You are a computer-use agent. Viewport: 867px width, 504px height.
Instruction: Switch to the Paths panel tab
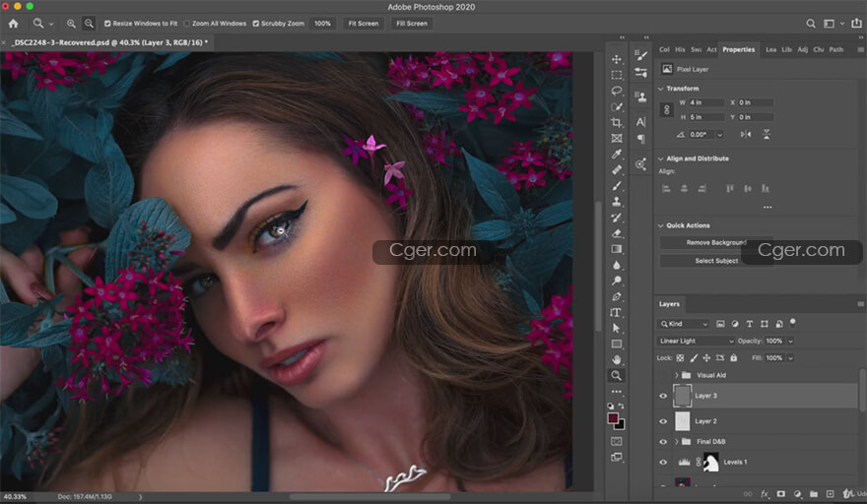(x=836, y=49)
